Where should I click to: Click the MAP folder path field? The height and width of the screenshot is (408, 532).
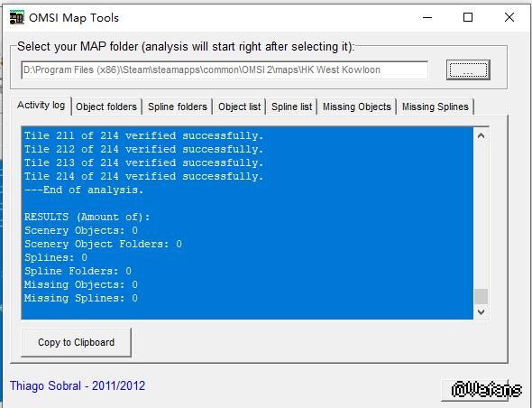225,70
